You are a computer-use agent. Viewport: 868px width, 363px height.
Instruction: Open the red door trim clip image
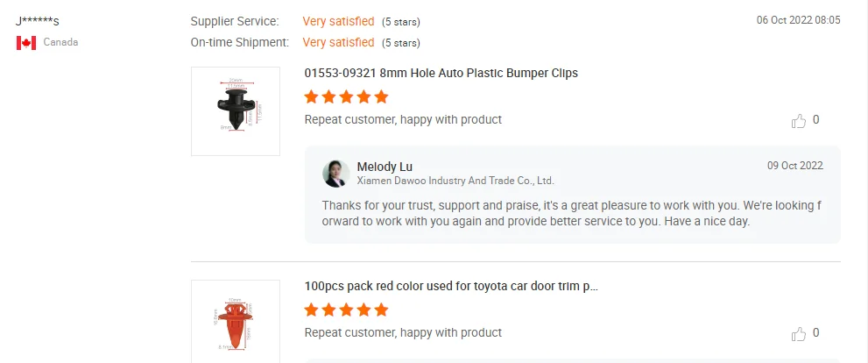[x=236, y=322]
